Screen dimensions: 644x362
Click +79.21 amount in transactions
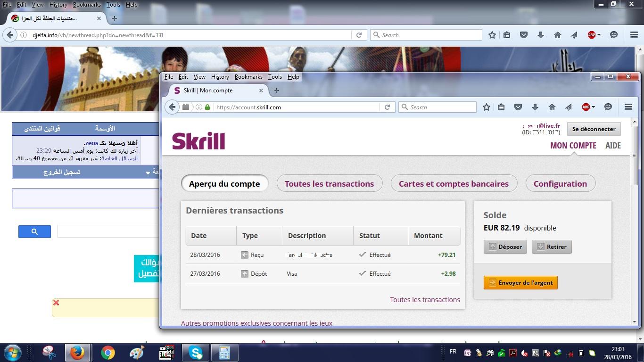(446, 255)
